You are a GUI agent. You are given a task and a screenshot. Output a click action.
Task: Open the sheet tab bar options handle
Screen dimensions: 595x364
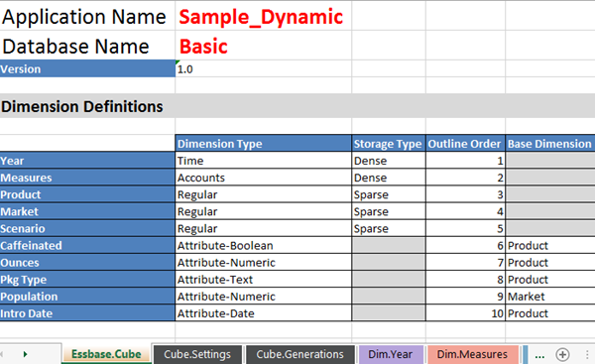pos(587,354)
